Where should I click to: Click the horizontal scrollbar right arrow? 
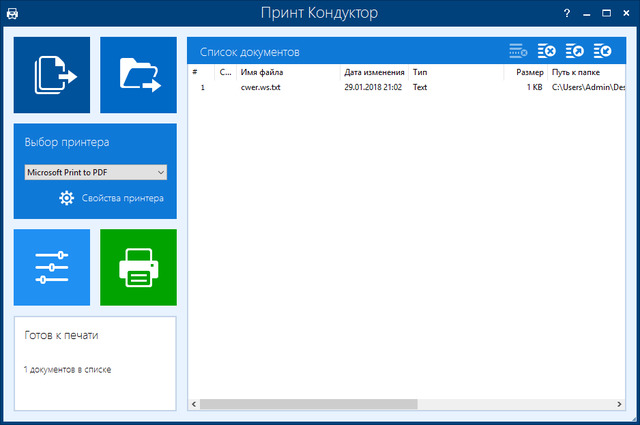619,404
